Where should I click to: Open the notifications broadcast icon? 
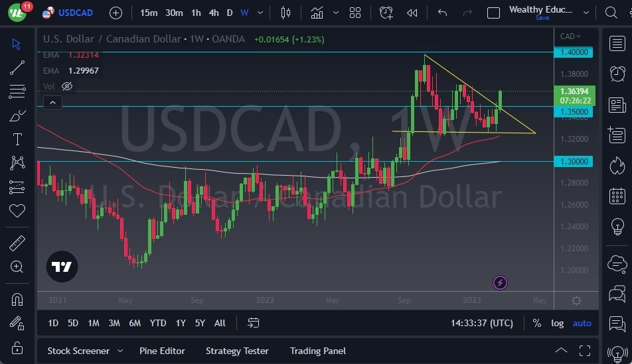[617, 353]
